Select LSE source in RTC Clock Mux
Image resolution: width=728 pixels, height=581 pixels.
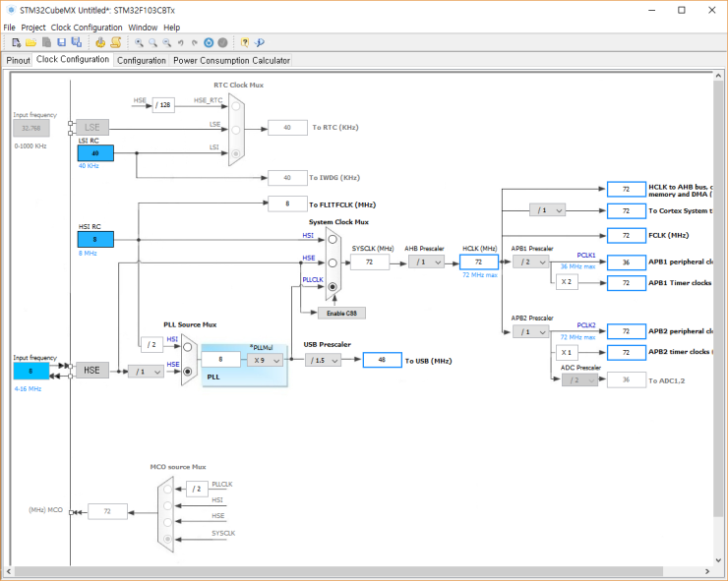tap(236, 130)
